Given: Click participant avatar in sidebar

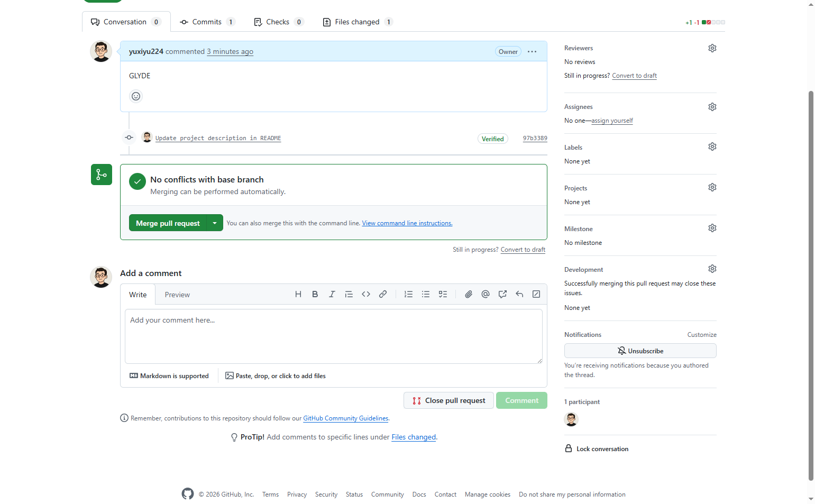Looking at the screenshot, I should click(x=571, y=419).
